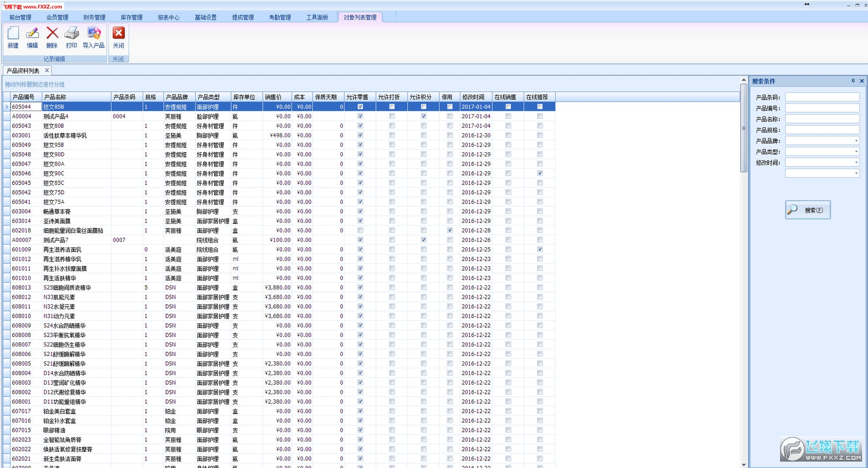868x468 pixels.
Task: Toggle 允许零售 checkbox for row 605044
Action: (360, 107)
